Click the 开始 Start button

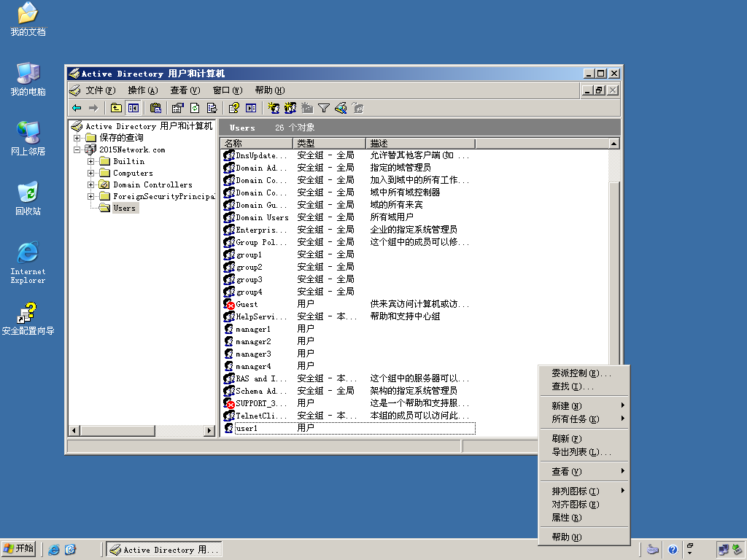tap(19, 549)
